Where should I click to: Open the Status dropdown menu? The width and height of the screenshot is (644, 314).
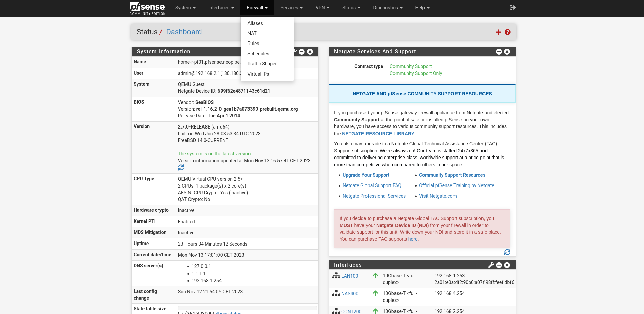(x=351, y=8)
